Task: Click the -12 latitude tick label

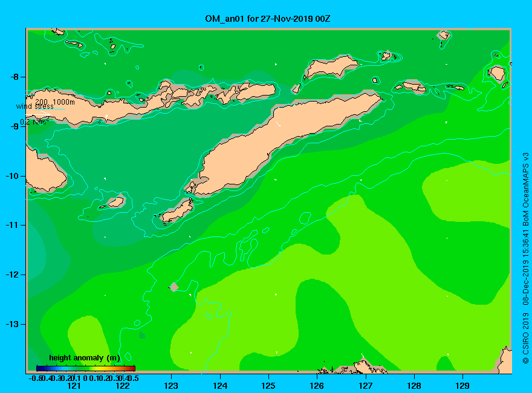Action: 13,275
